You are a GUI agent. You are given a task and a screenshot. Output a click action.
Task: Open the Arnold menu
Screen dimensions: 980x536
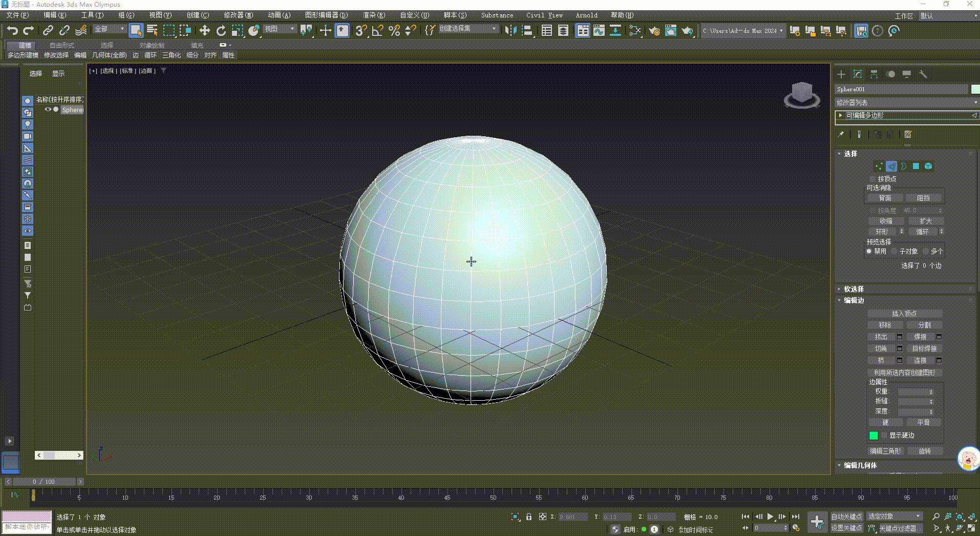point(586,15)
